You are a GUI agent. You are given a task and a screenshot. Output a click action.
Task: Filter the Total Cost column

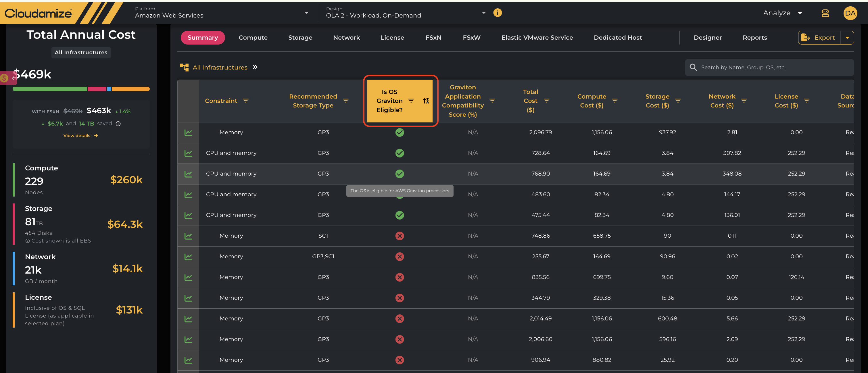tap(547, 101)
